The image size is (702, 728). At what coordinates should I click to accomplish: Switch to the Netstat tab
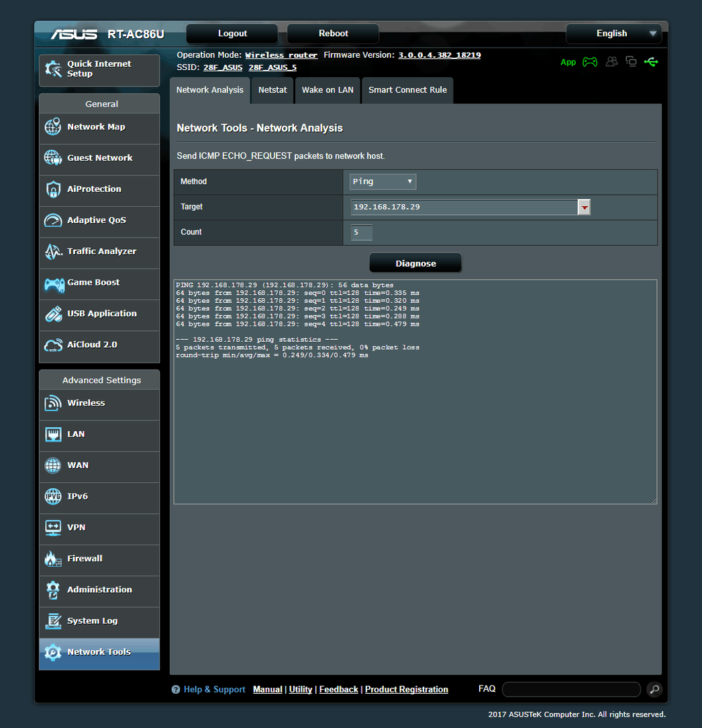click(x=272, y=90)
